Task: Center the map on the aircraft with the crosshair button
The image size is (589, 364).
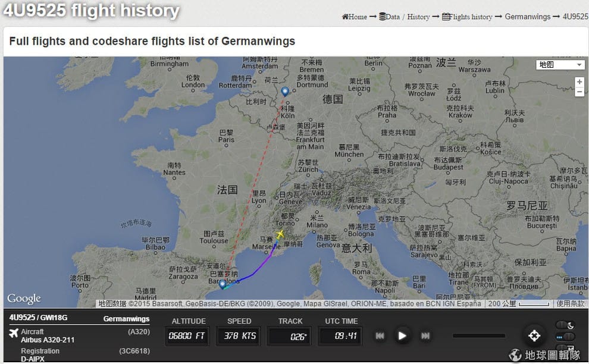Action: 534,335
